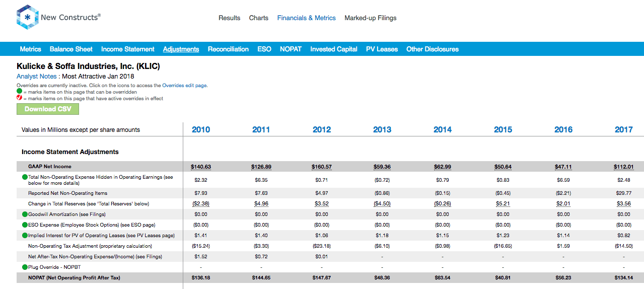644x289 pixels.
Task: Click the 2016 year column header
Action: (563, 129)
